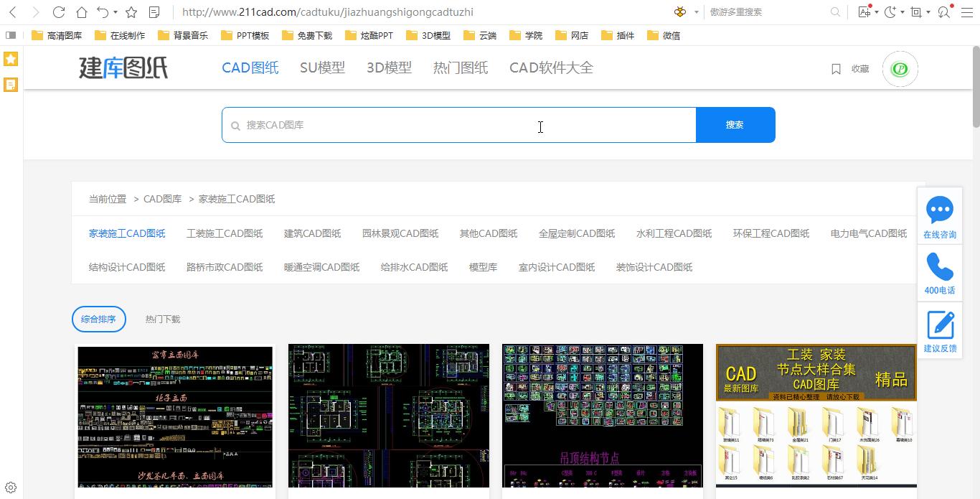Viewport: 980px width, 499px height.
Task: Open the 建筑CAD图纸 category link
Action: point(312,233)
